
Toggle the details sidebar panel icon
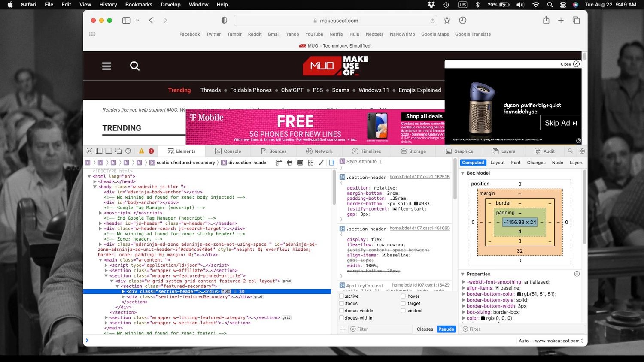point(332,163)
